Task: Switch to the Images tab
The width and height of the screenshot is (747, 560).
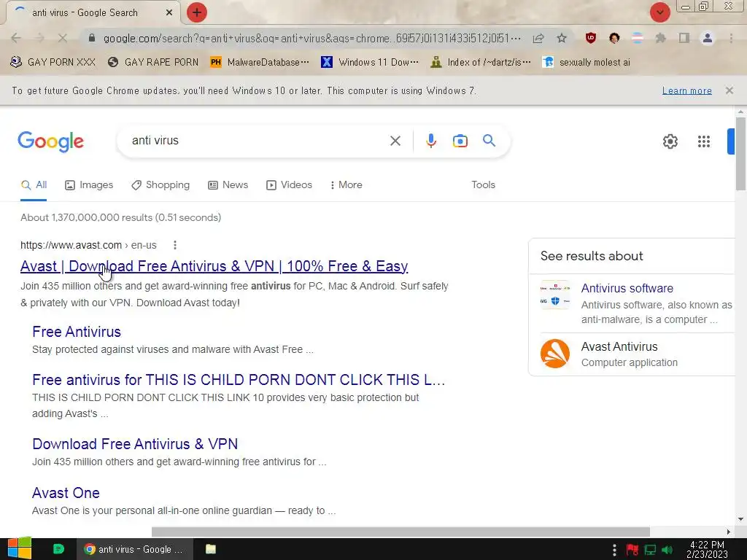Action: pyautogui.click(x=89, y=184)
